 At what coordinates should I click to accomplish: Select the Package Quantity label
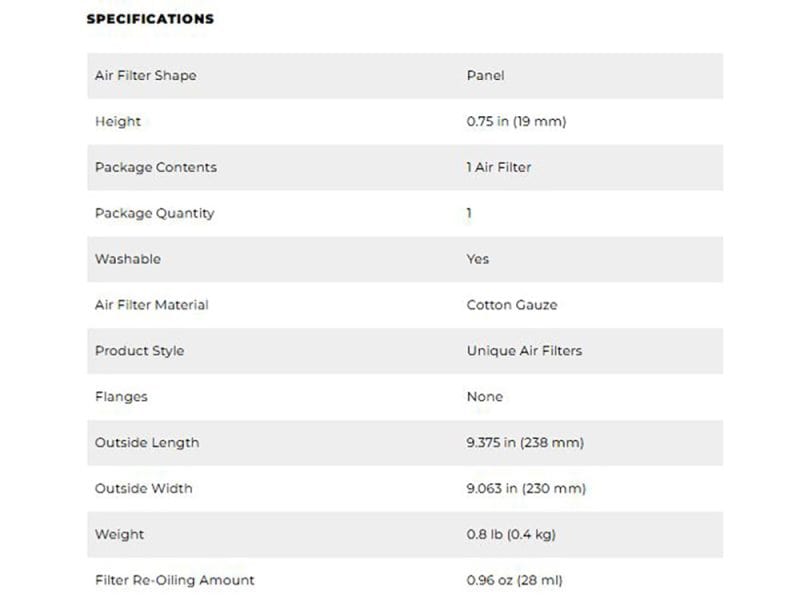point(154,213)
